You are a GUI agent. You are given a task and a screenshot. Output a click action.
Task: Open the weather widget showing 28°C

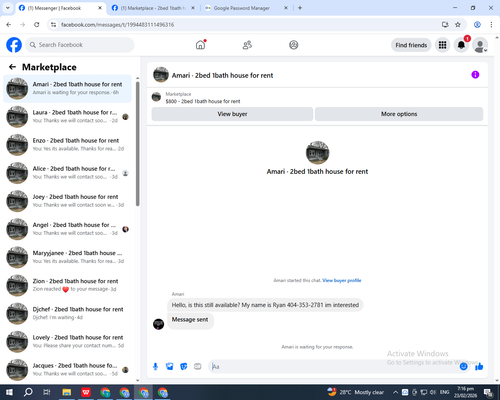click(x=356, y=392)
